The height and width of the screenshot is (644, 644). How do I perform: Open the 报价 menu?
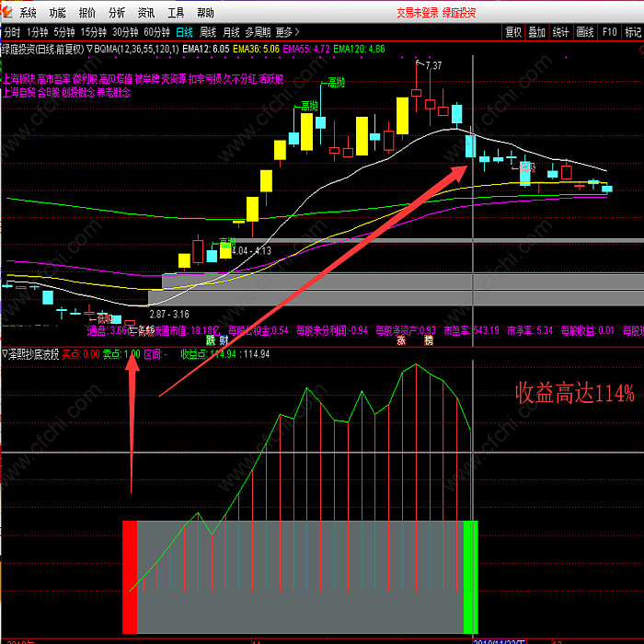pos(87,13)
